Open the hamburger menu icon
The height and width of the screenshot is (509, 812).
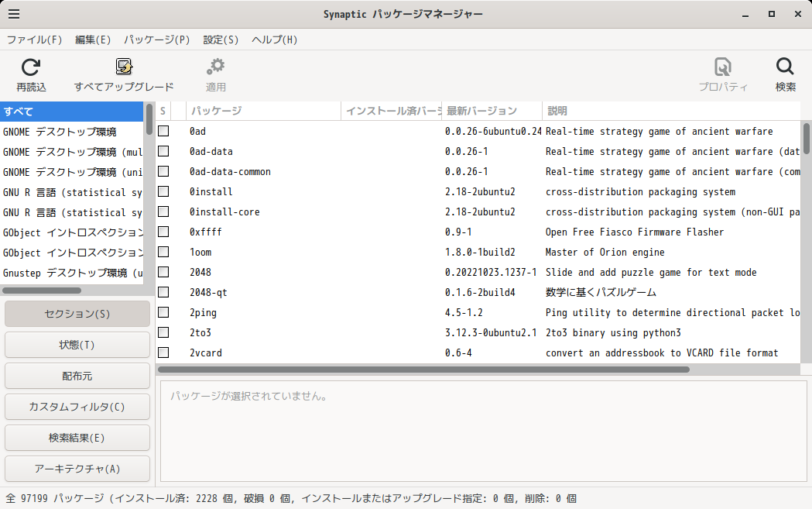pos(14,13)
